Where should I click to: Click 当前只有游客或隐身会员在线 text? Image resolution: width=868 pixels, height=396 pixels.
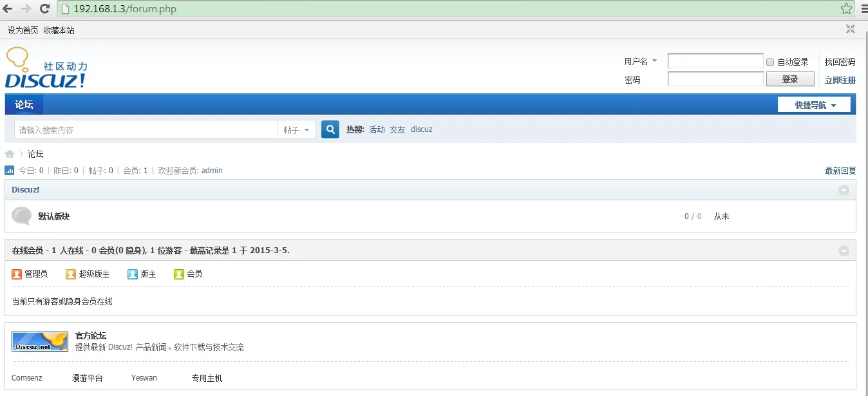(x=62, y=301)
